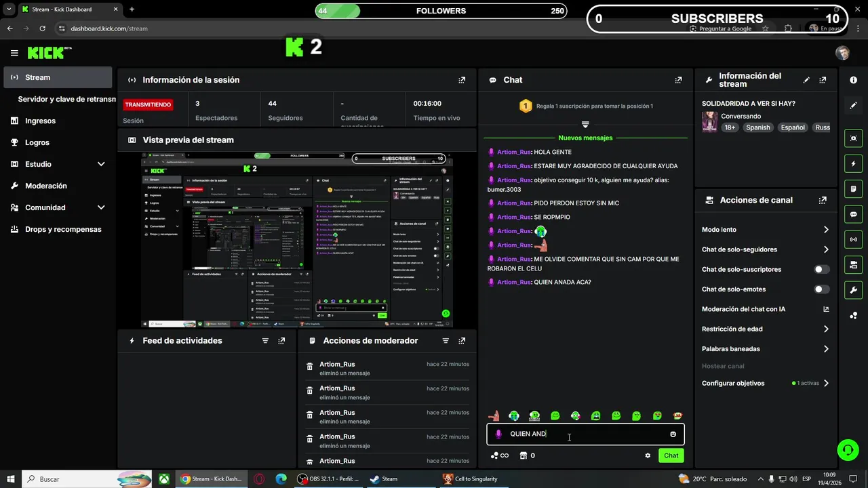Open the Moderación del chat con IA external link
This screenshot has width=868, height=488.
(826, 309)
